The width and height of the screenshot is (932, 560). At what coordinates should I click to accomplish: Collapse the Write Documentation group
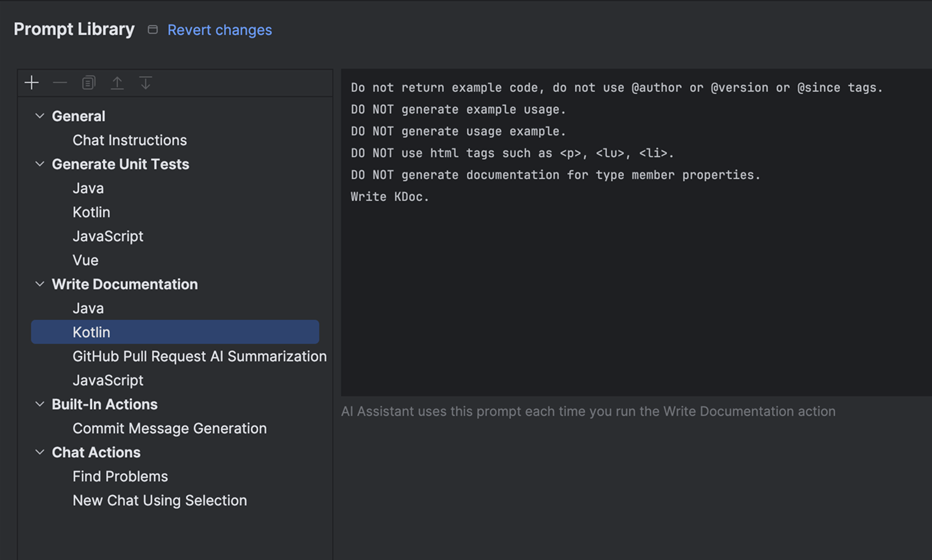(40, 284)
